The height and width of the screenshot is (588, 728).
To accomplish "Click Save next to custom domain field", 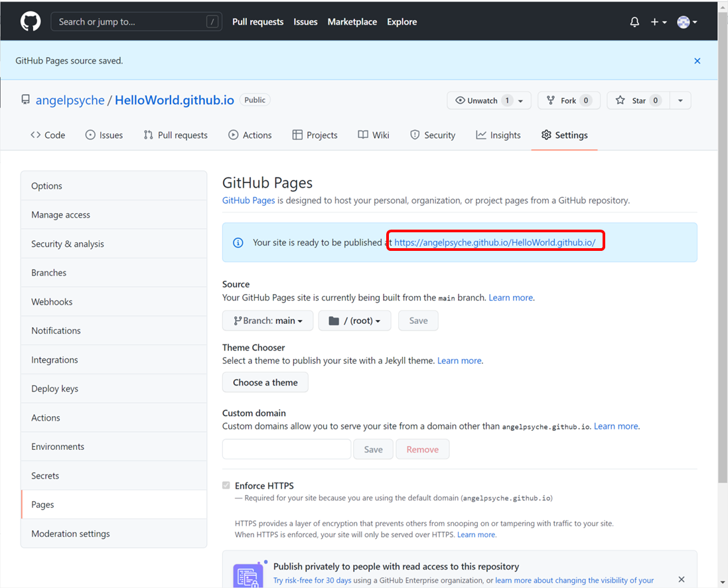I will point(373,449).
